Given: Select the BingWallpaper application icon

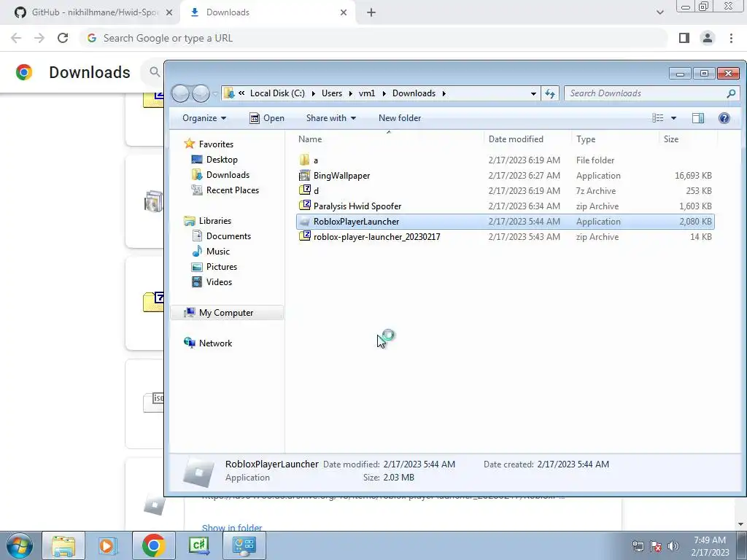Looking at the screenshot, I should [x=304, y=175].
